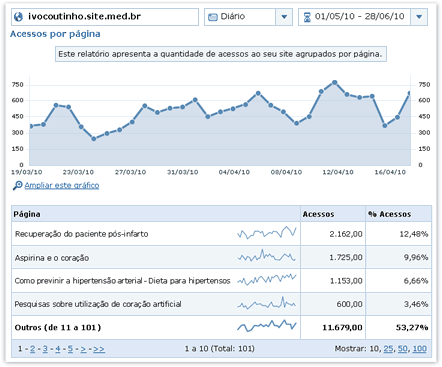The image size is (442, 367).
Task: Click the Acessos column header
Action: tap(333, 214)
